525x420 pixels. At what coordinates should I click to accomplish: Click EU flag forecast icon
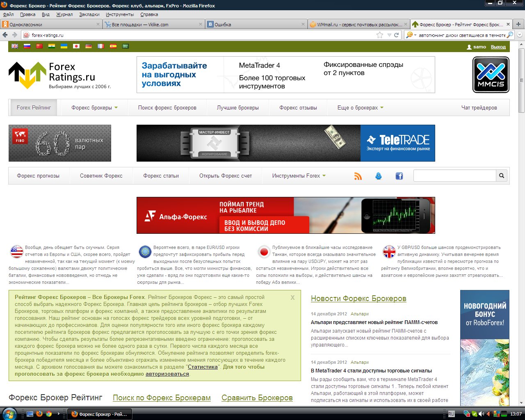(145, 251)
